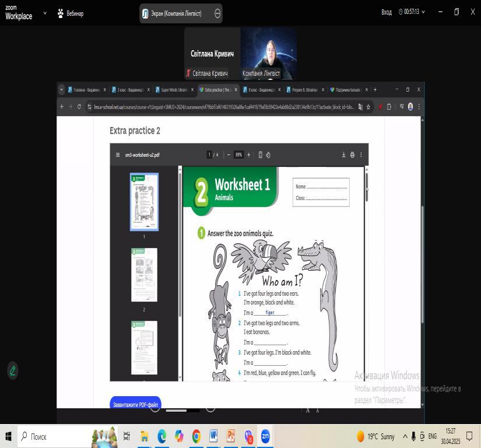The height and width of the screenshot is (448, 481).
Task: Expand the Zoom Workplace dropdown arrow
Action: pyautogui.click(x=45, y=13)
